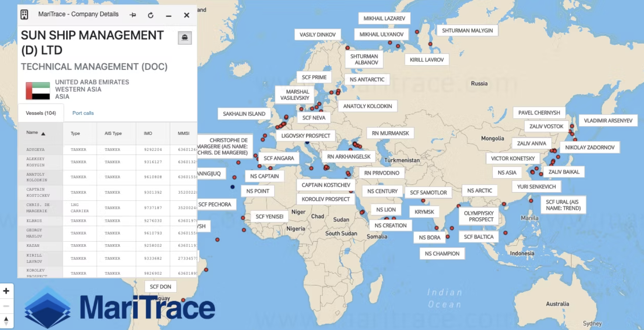This screenshot has width=644, height=330.
Task: Click the SCF YENISEI map label
Action: [x=269, y=217]
